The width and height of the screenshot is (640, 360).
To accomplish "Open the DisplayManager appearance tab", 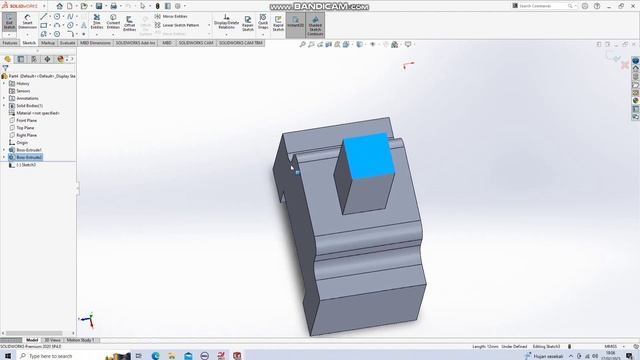I will [60, 59].
